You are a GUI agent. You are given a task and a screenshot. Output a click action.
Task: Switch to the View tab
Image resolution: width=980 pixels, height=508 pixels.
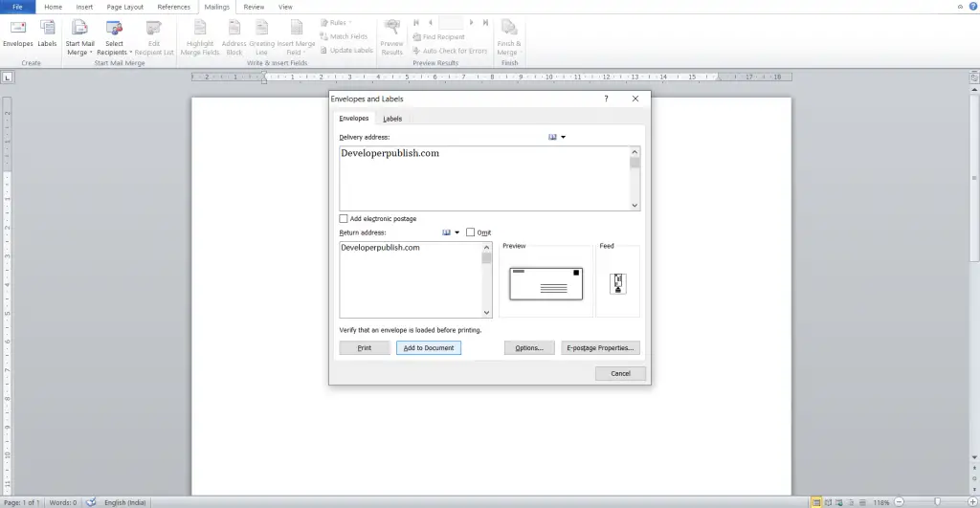coord(285,7)
